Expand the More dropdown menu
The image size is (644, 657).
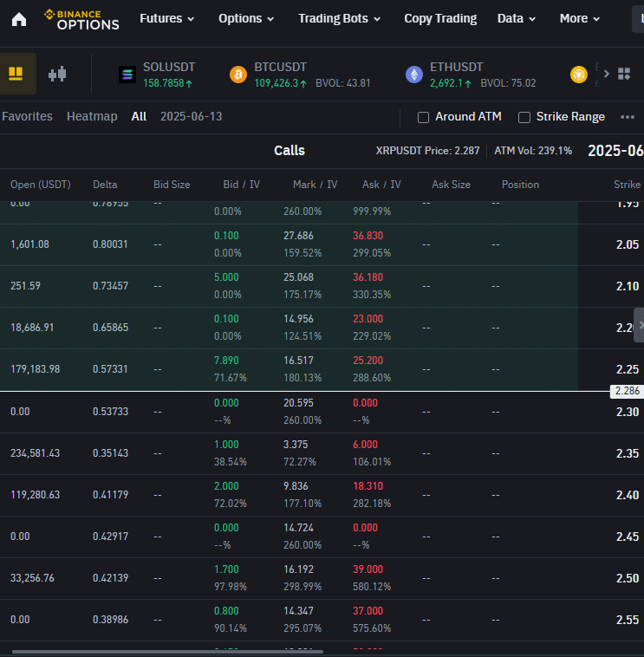point(580,18)
